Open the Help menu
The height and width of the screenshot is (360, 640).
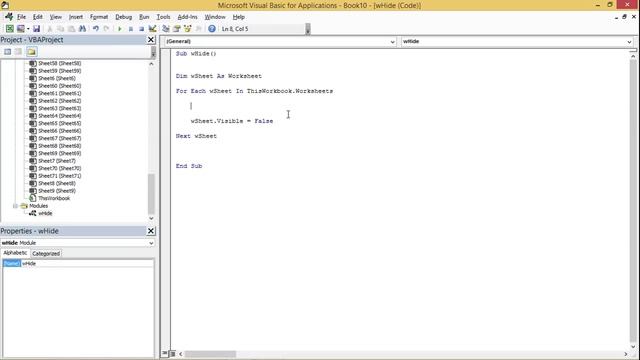click(x=238, y=17)
